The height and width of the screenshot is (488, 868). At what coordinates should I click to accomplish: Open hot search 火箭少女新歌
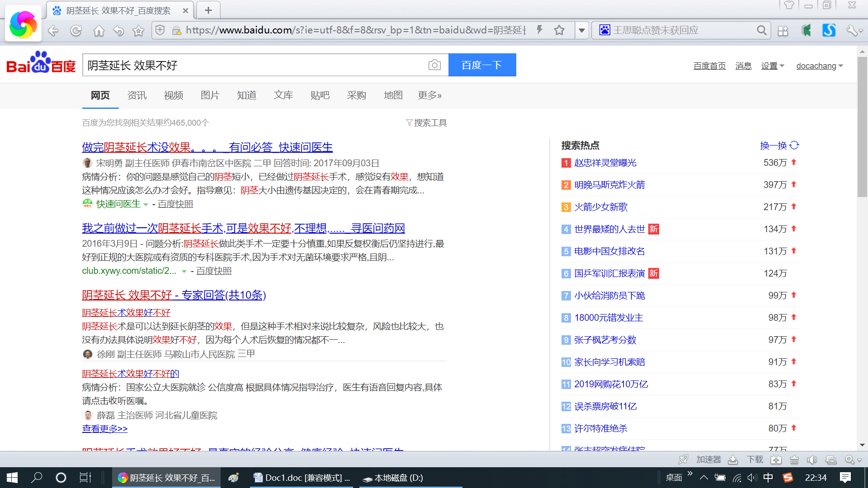(x=601, y=207)
